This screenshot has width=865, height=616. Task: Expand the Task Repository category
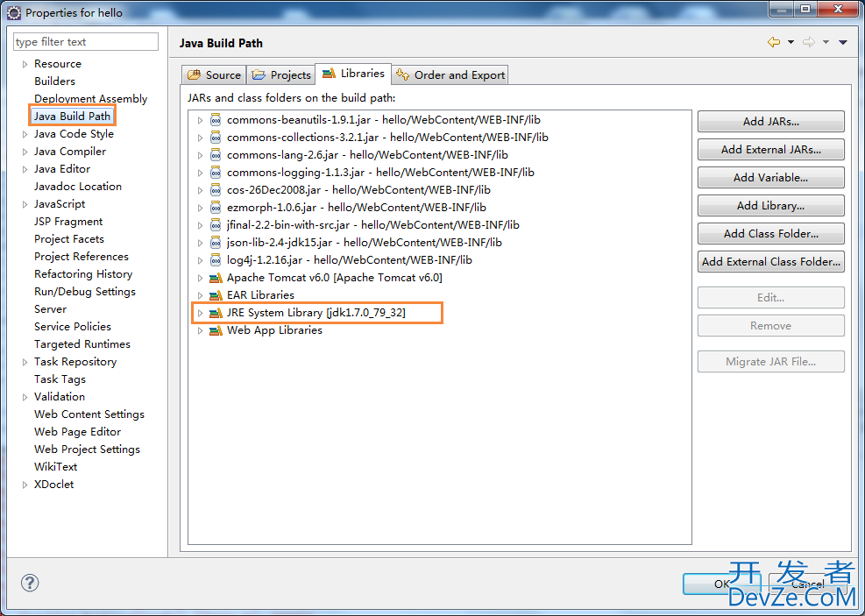tap(25, 362)
